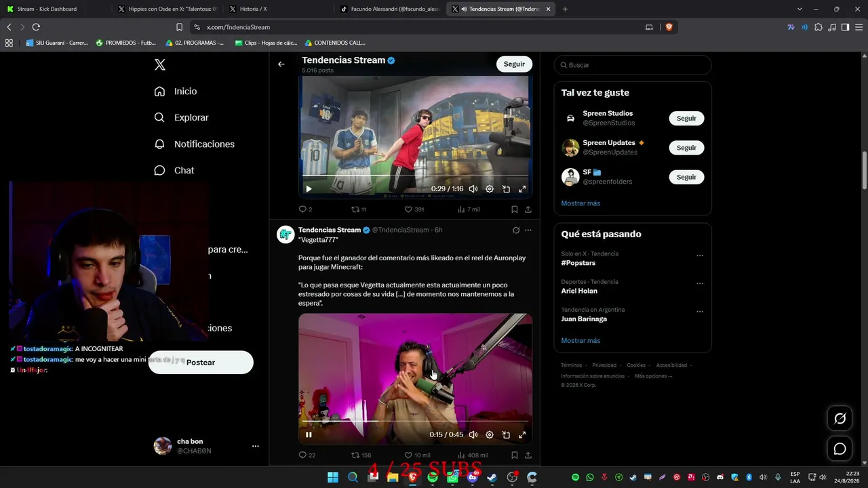The height and width of the screenshot is (488, 868).
Task: Follow Tendencias Stream with the Seguir button
Action: pos(514,64)
